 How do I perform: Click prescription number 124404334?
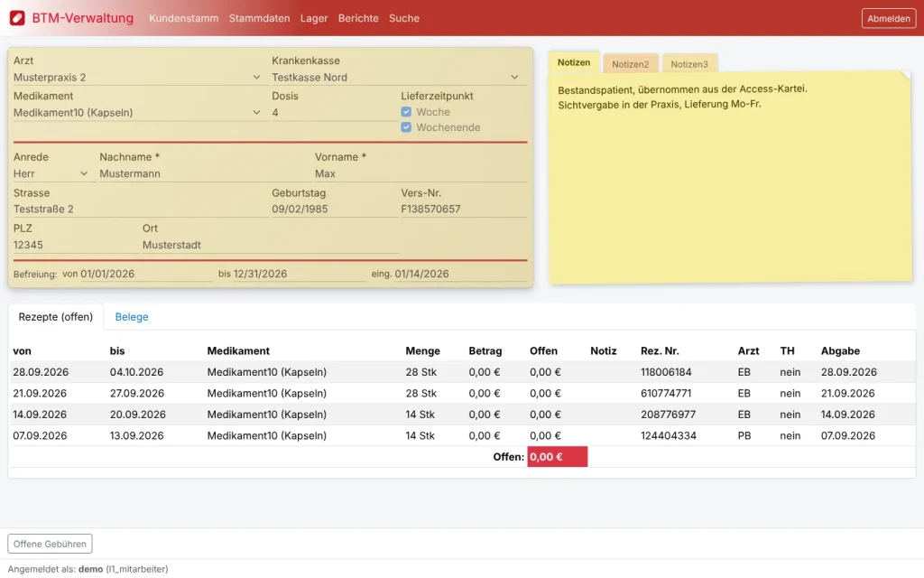pos(669,436)
